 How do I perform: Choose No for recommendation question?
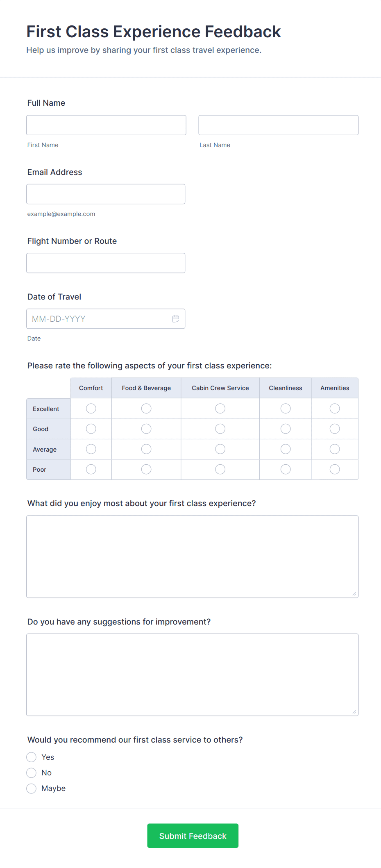32,773
